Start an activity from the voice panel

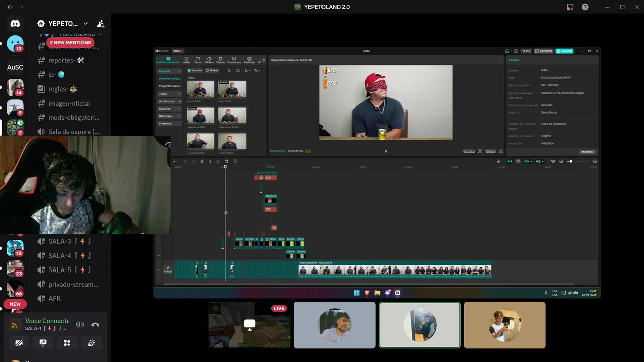[x=67, y=343]
